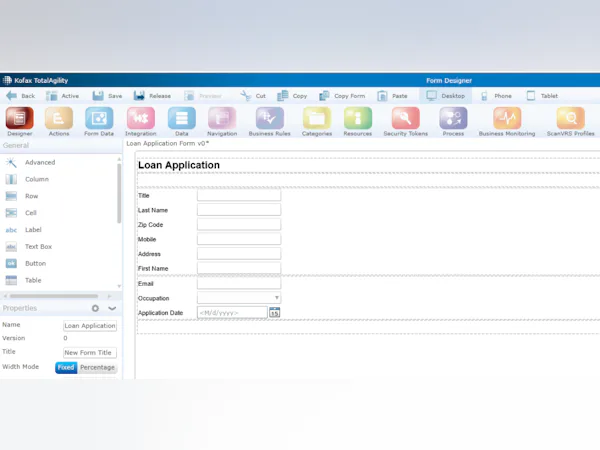Switch to Tablet view
600x450 pixels.
[x=542, y=96]
